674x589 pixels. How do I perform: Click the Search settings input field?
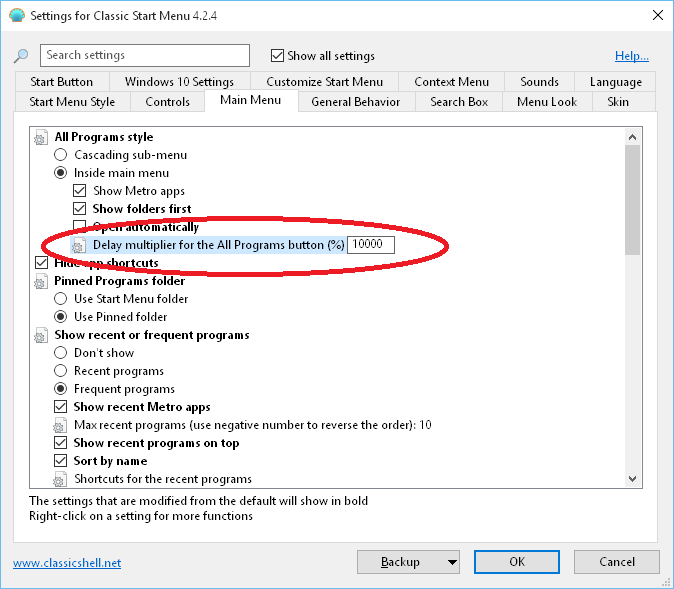145,56
